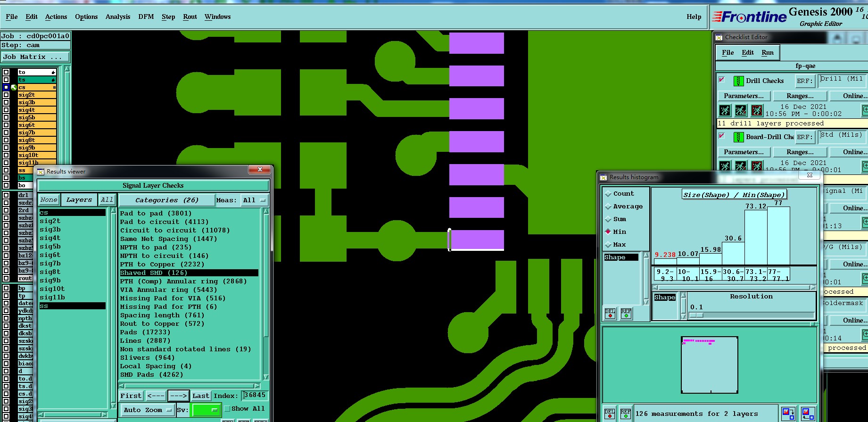Open Edit menu in Checklist Editor
This screenshot has height=422, width=868.
(748, 53)
